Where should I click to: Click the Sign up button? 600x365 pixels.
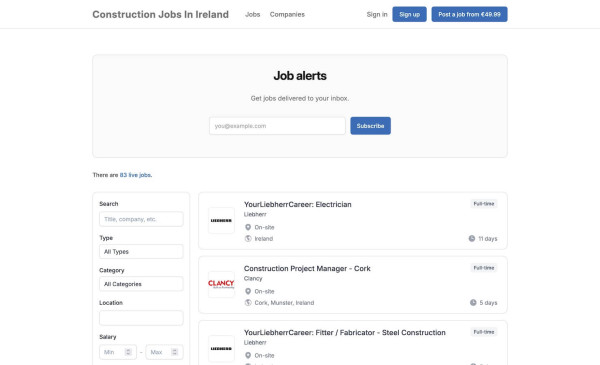[409, 14]
